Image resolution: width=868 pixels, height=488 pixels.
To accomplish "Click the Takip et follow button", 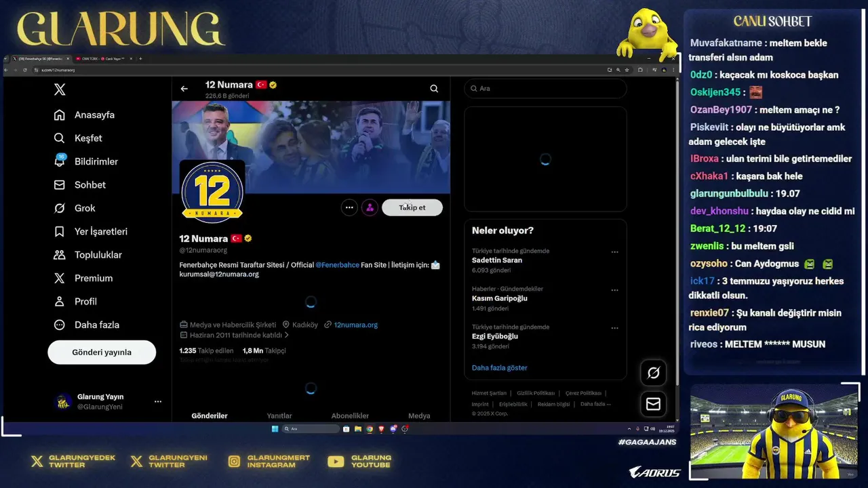I will point(412,207).
